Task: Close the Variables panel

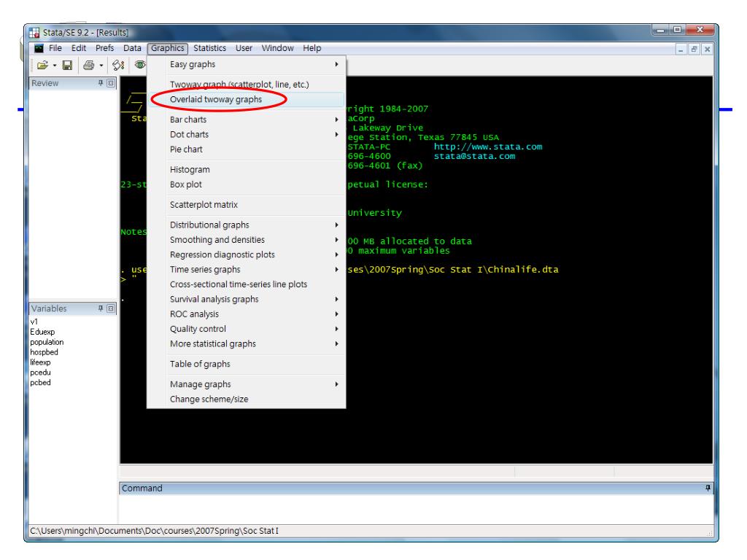Action: [109, 308]
